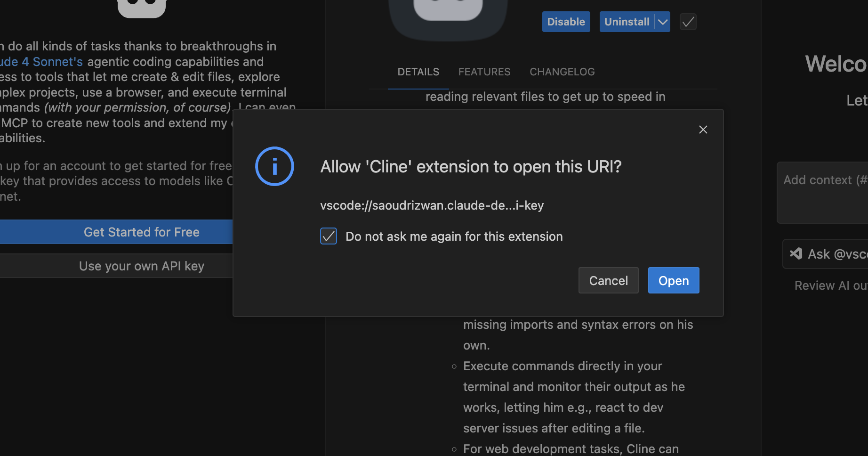Click the VS Code icon beside Ask @vsc
The width and height of the screenshot is (868, 456).
pyautogui.click(x=796, y=253)
